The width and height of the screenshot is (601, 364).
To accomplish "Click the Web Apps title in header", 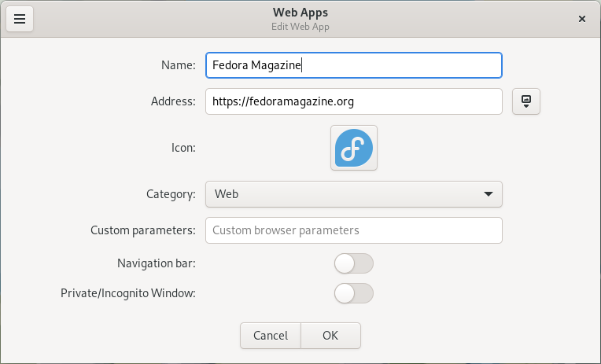I will point(300,13).
